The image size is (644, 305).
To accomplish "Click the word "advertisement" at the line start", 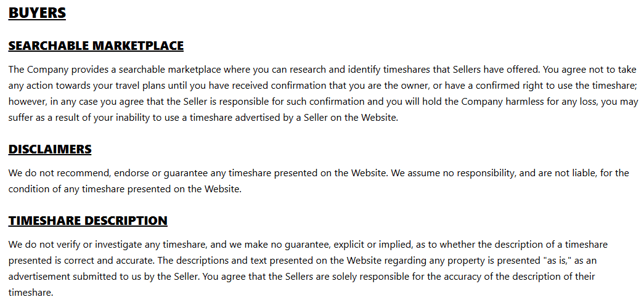I will pos(39,277).
